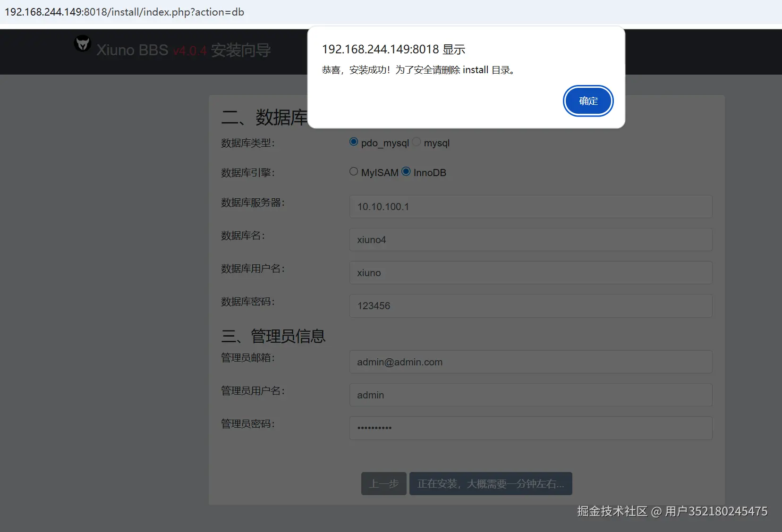Screen dimensions: 782x532
Task: Click the 确定 button in the alert dialog
Action: click(x=588, y=101)
